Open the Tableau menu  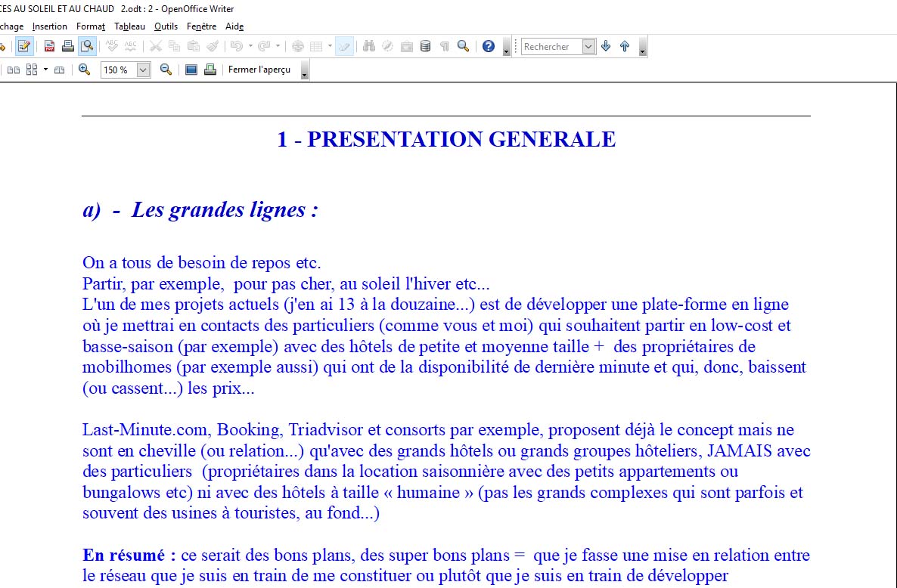[130, 26]
